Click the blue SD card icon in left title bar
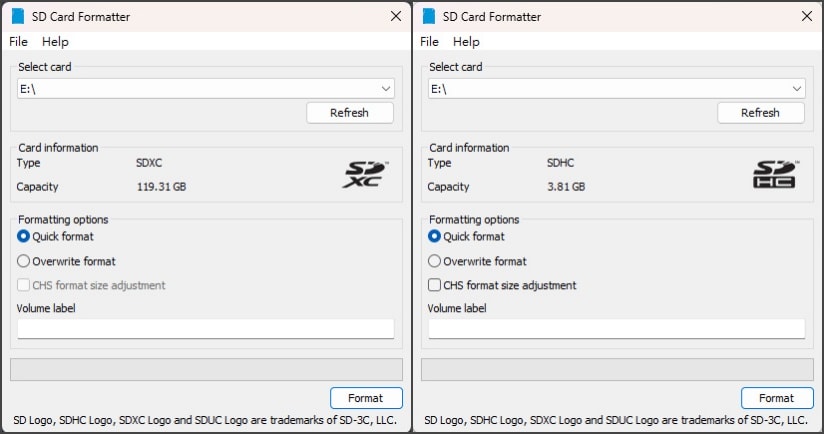824x434 pixels. click(x=18, y=16)
